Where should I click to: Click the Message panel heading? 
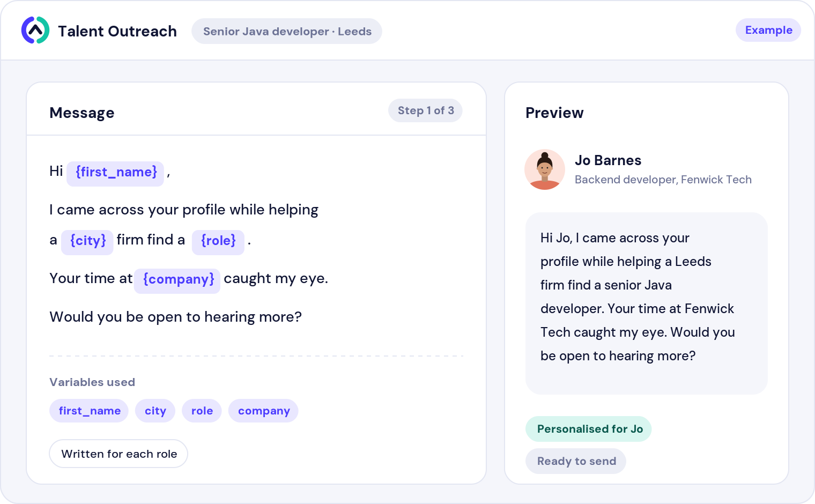(82, 113)
